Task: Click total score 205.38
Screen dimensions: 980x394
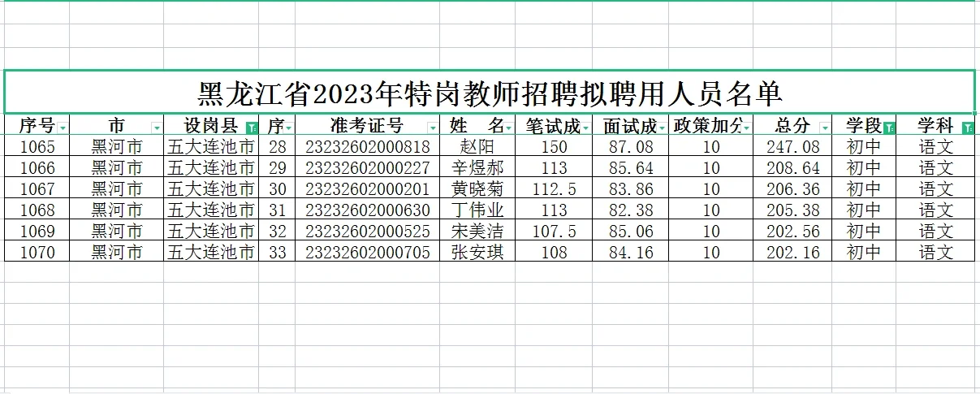Action: pyautogui.click(x=792, y=210)
